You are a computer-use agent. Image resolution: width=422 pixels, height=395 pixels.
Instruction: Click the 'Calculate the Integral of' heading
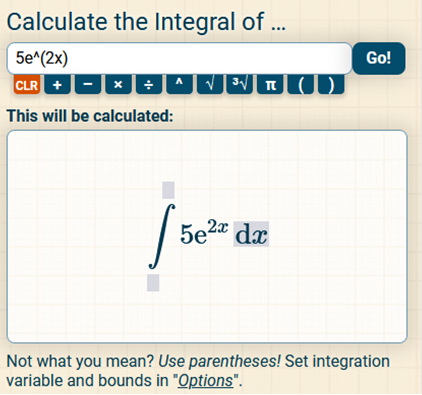click(x=146, y=22)
